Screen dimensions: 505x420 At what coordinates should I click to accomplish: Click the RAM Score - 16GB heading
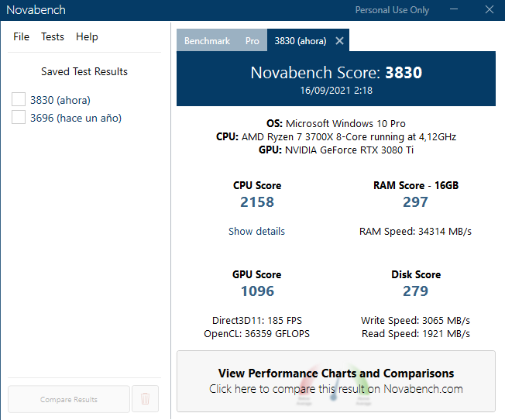(x=416, y=186)
